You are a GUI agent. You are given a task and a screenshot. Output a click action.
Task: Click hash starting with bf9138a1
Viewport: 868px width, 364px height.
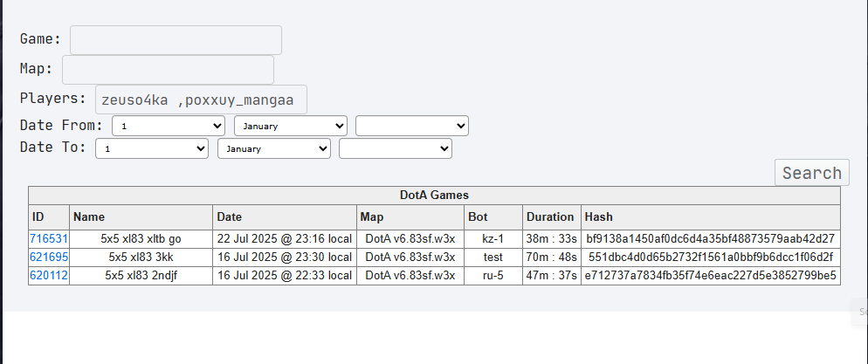pyautogui.click(x=711, y=239)
